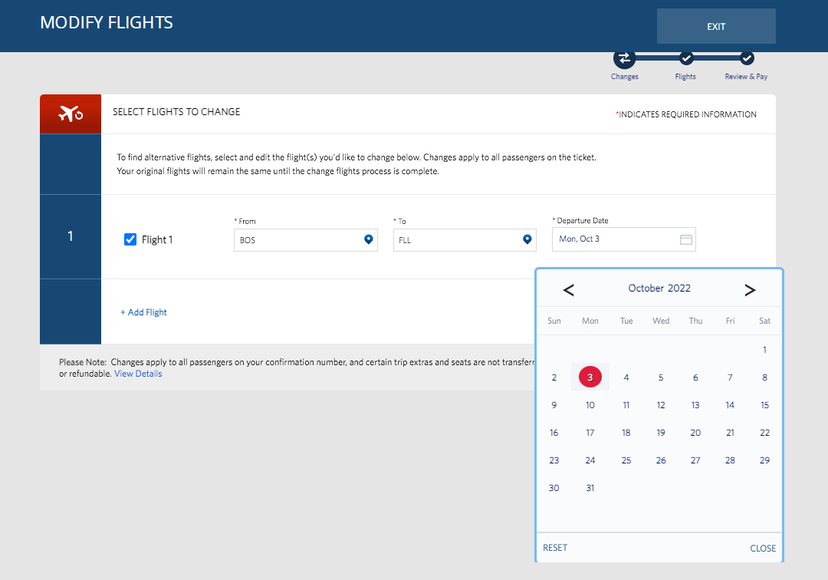The height and width of the screenshot is (580, 828).
Task: Click the EXIT button
Action: coord(716,26)
